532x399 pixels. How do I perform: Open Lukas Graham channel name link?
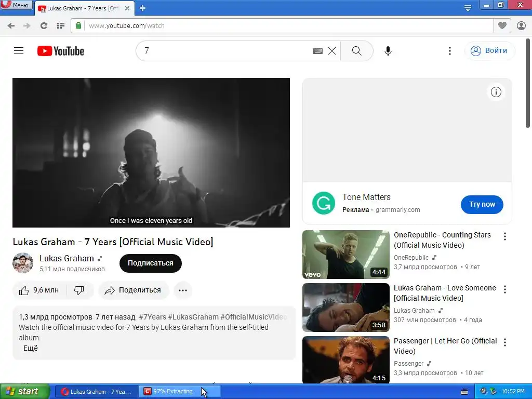pyautogui.click(x=66, y=259)
